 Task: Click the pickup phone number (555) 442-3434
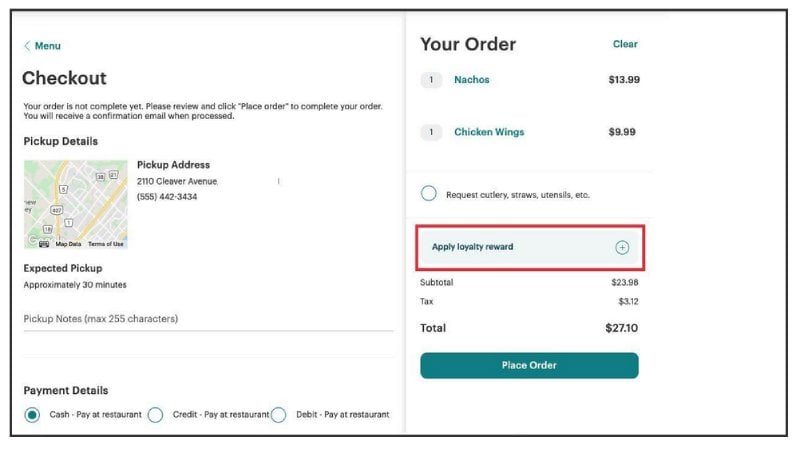[167, 197]
